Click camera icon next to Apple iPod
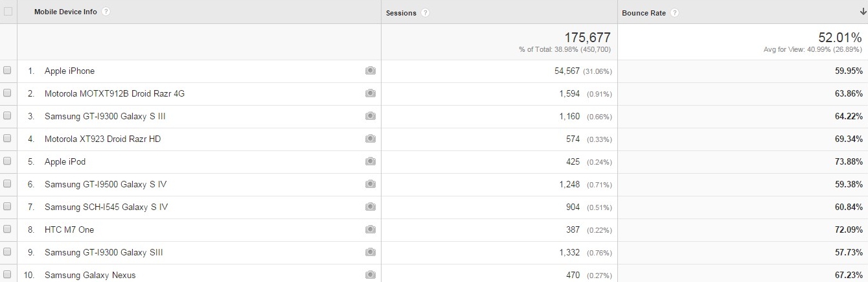This screenshot has height=282, width=868. coord(371,161)
